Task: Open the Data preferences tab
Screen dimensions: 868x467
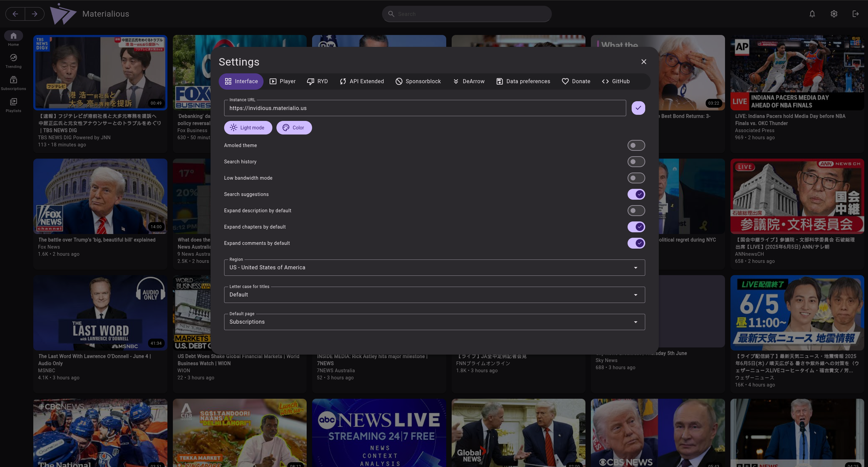Action: tap(523, 82)
